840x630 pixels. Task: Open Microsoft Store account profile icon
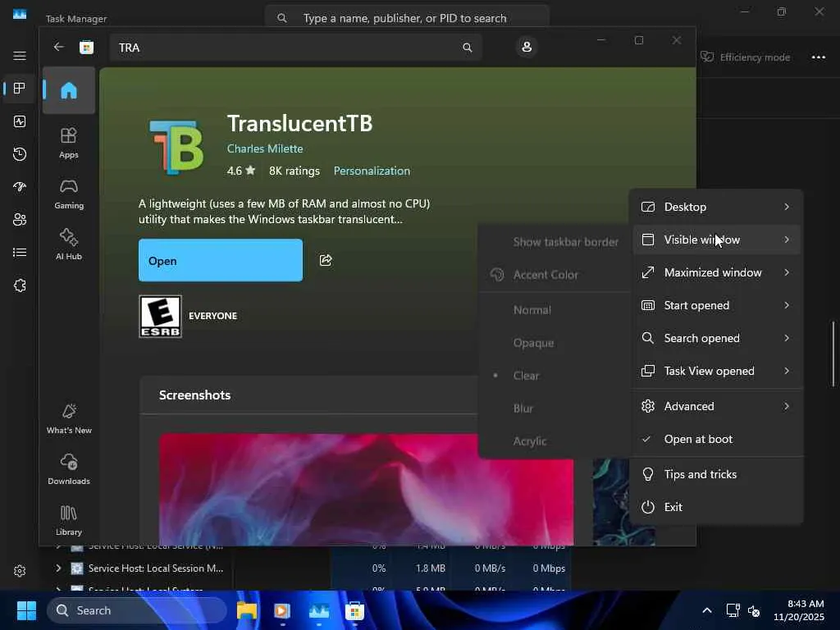click(x=527, y=47)
